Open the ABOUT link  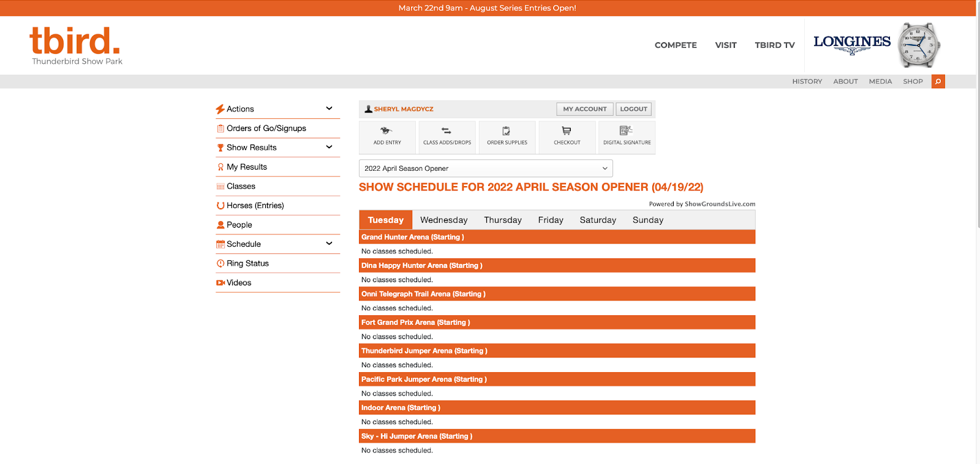[845, 81]
